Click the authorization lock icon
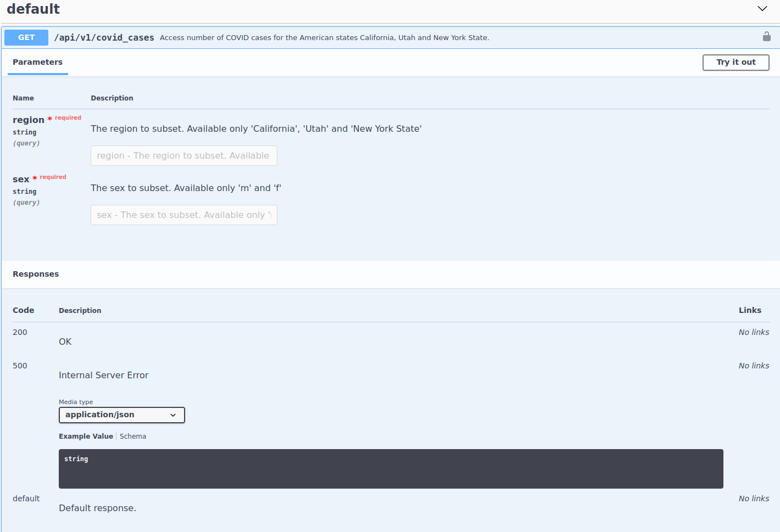Screen dimensions: 780x532 tap(766, 37)
